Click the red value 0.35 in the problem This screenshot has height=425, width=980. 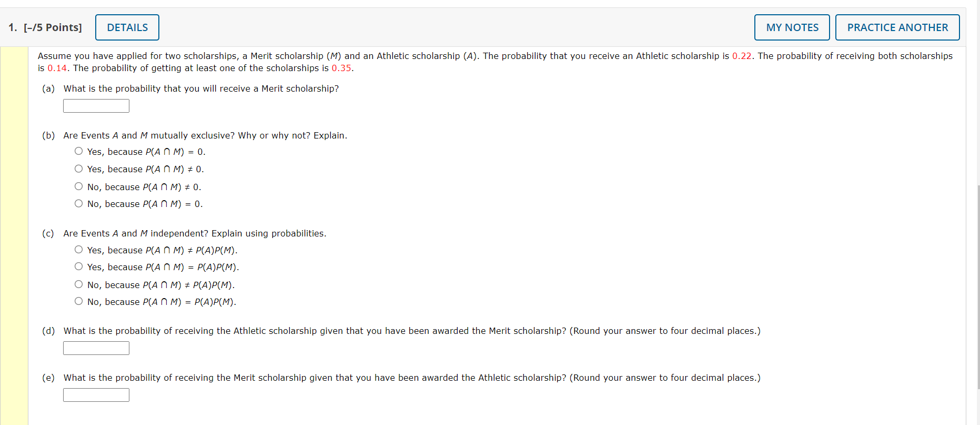(341, 68)
